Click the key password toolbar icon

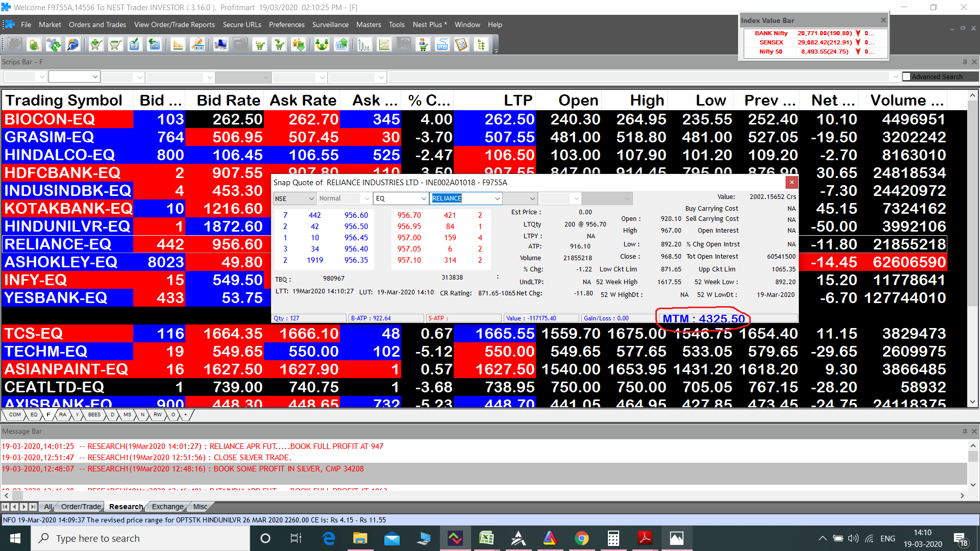point(198,45)
